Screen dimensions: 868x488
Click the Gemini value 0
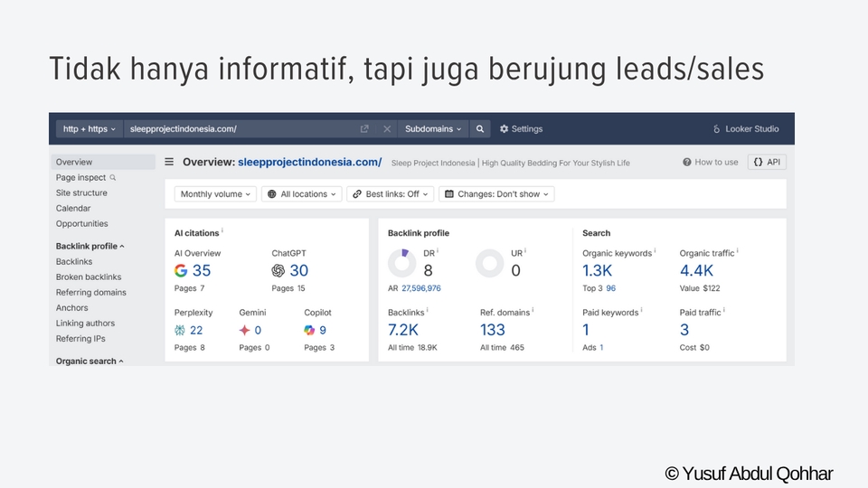[x=258, y=331]
